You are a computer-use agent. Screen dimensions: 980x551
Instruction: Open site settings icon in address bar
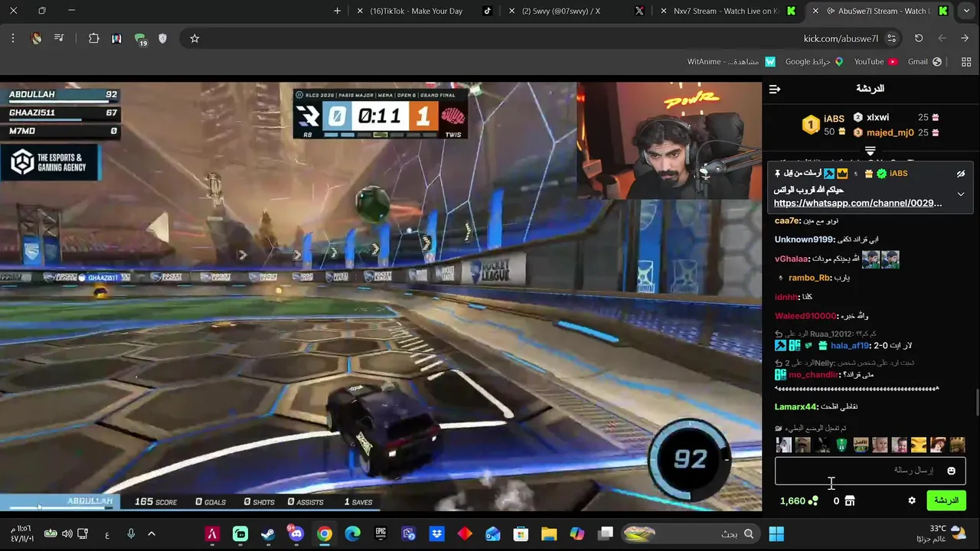[891, 38]
